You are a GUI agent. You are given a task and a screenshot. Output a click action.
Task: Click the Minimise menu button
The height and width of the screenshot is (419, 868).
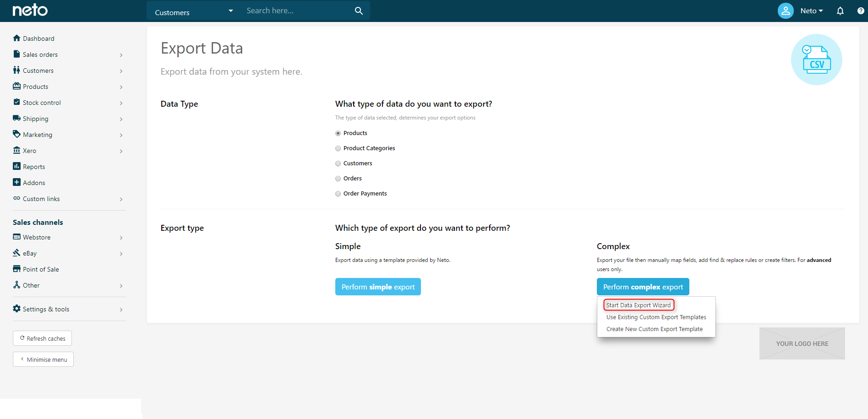pos(44,359)
